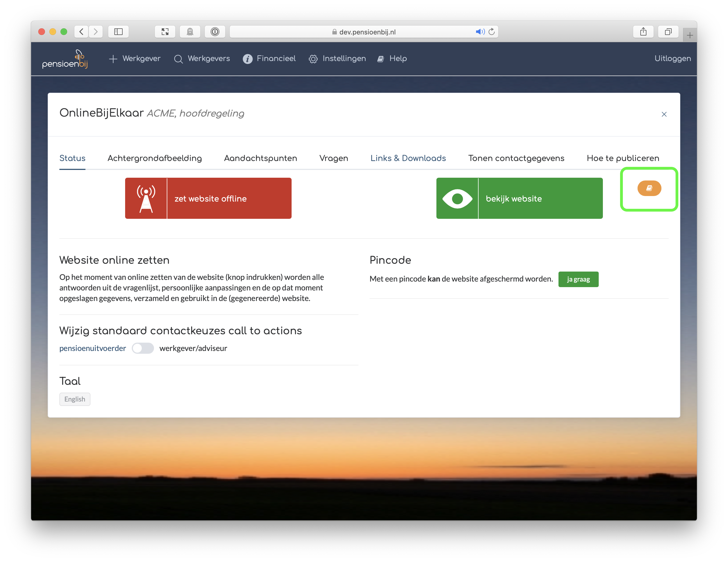Click the address bar showing dev.pensioenbij.nl
Viewport: 728px width, 562px height.
(x=364, y=32)
